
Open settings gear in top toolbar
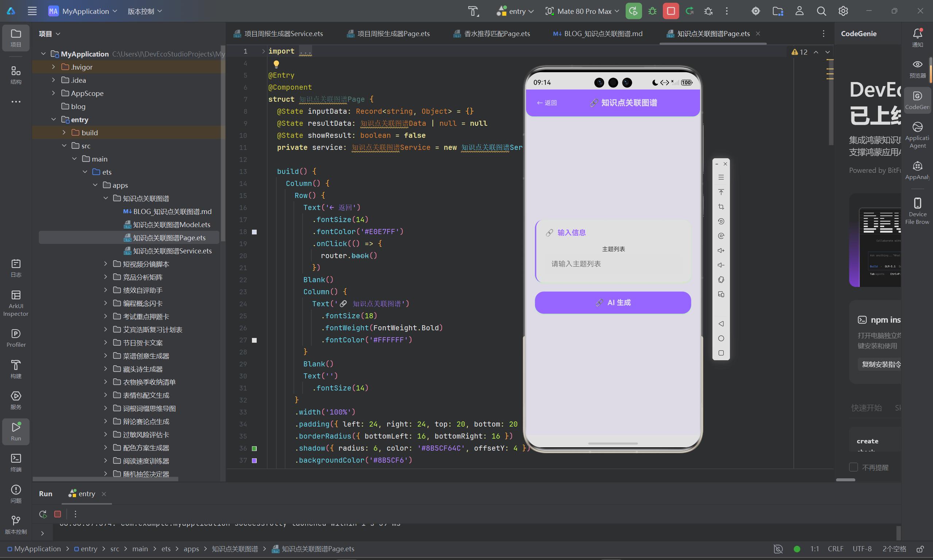coord(843,11)
